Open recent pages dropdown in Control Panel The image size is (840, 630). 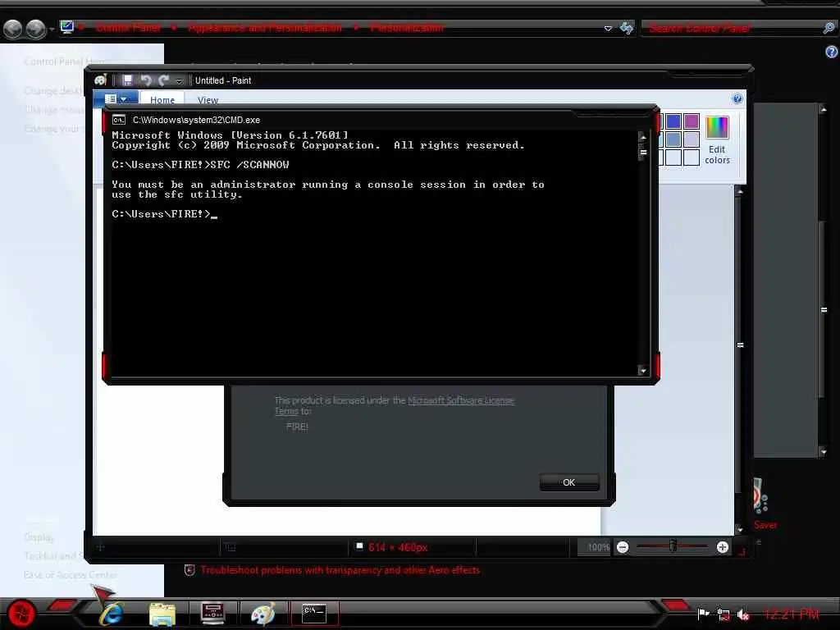pos(52,29)
